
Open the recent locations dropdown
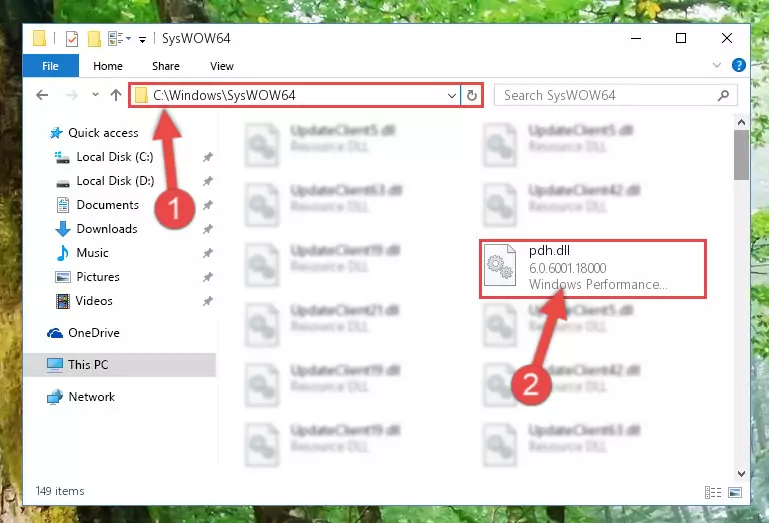(95, 95)
